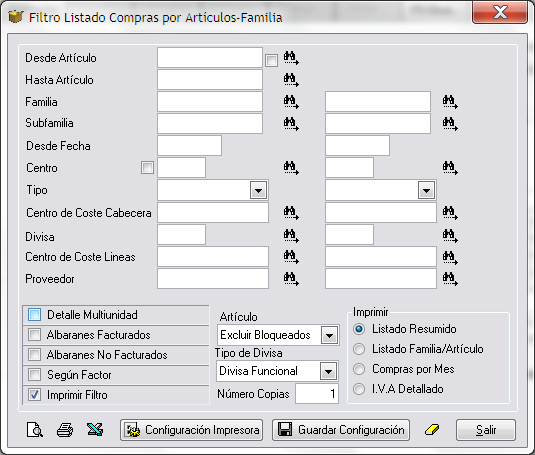Image resolution: width=535 pixels, height=455 pixels.
Task: Choose Listado Familia/Artículo radio button
Action: click(359, 349)
